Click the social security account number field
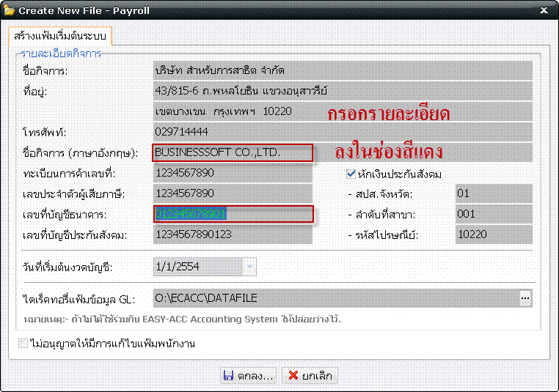This screenshot has height=392, width=559. 233,234
